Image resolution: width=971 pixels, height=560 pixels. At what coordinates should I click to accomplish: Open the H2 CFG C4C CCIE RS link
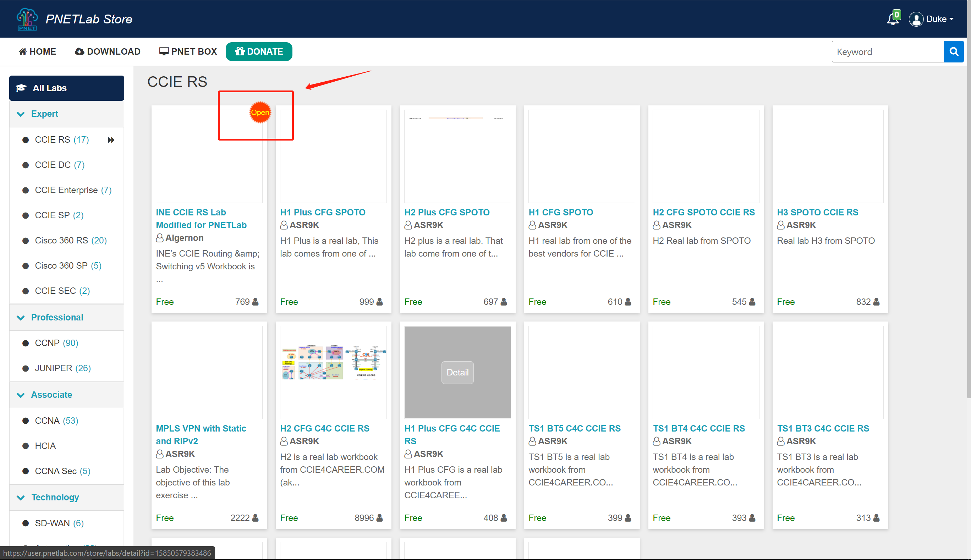point(325,428)
